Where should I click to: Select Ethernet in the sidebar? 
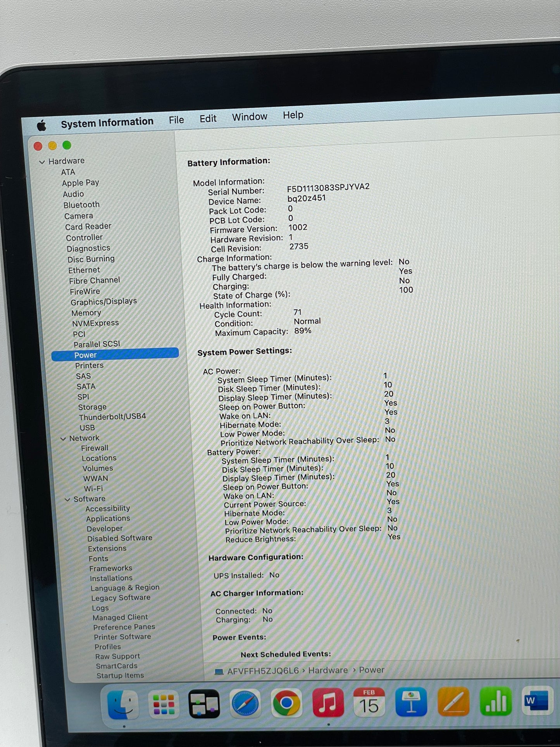point(84,270)
